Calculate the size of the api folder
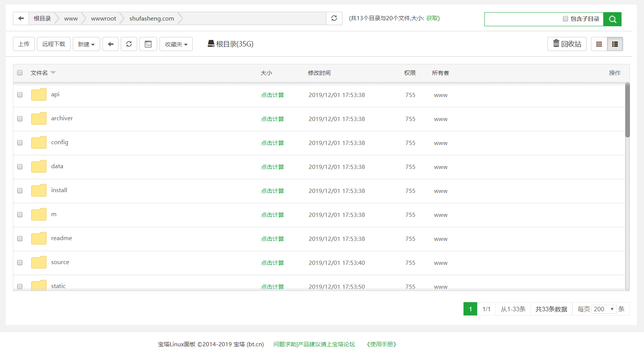This screenshot has width=644, height=352. [x=272, y=95]
